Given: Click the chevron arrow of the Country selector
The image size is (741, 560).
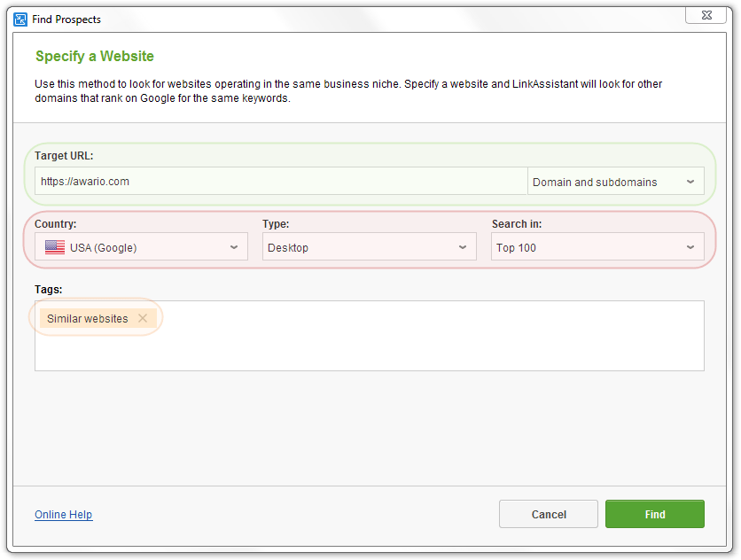Looking at the screenshot, I should [x=234, y=248].
